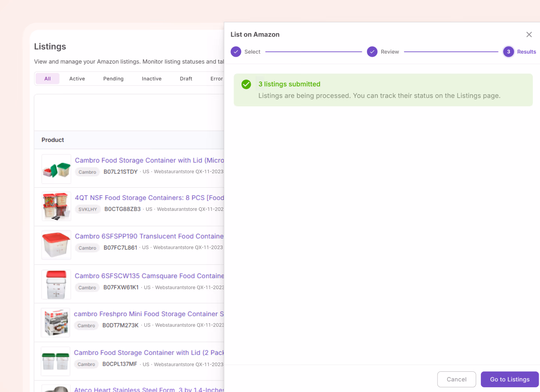Click the Review step checkmark icon
540x392 pixels.
pos(372,52)
